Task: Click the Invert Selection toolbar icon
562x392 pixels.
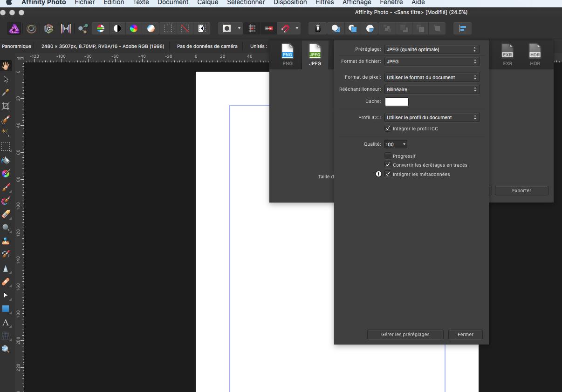Action: coord(202,28)
